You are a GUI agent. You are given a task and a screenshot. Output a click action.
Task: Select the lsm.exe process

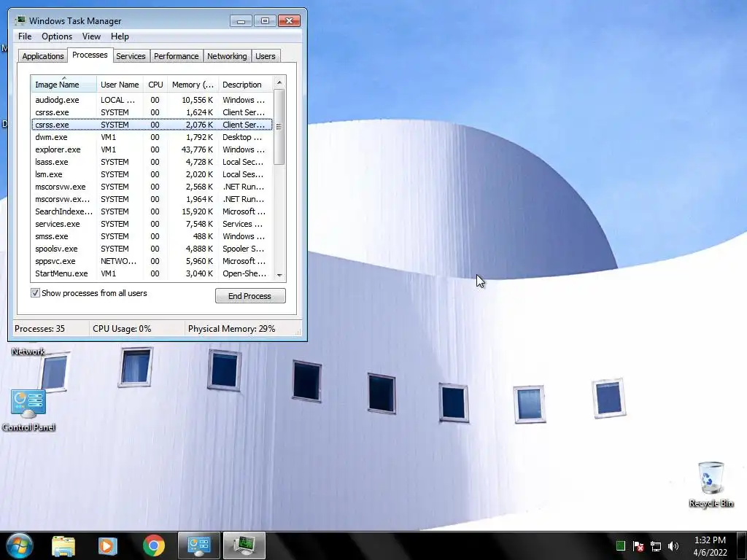tap(152, 174)
